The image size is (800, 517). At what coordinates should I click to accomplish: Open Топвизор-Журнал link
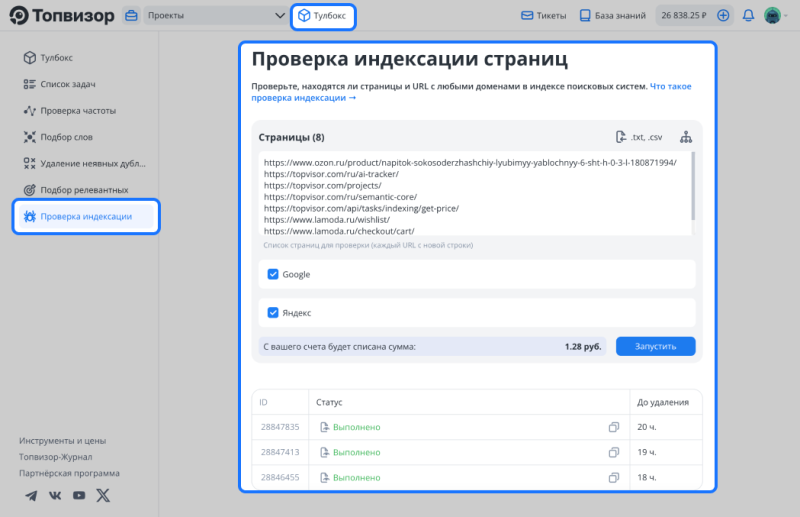[56, 457]
